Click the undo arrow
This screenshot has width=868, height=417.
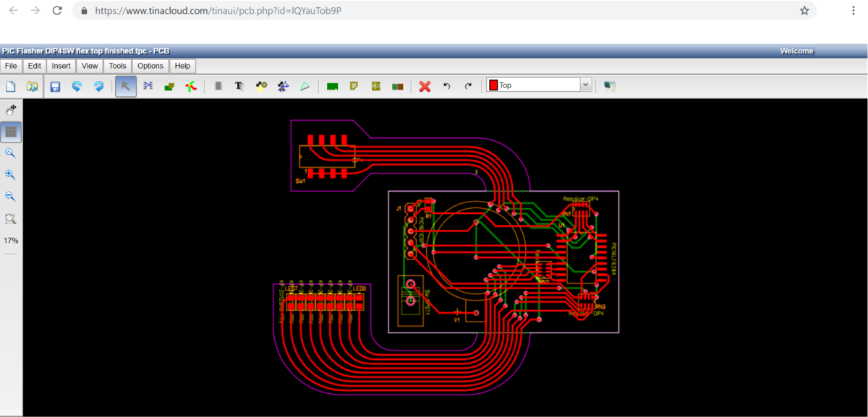[446, 86]
